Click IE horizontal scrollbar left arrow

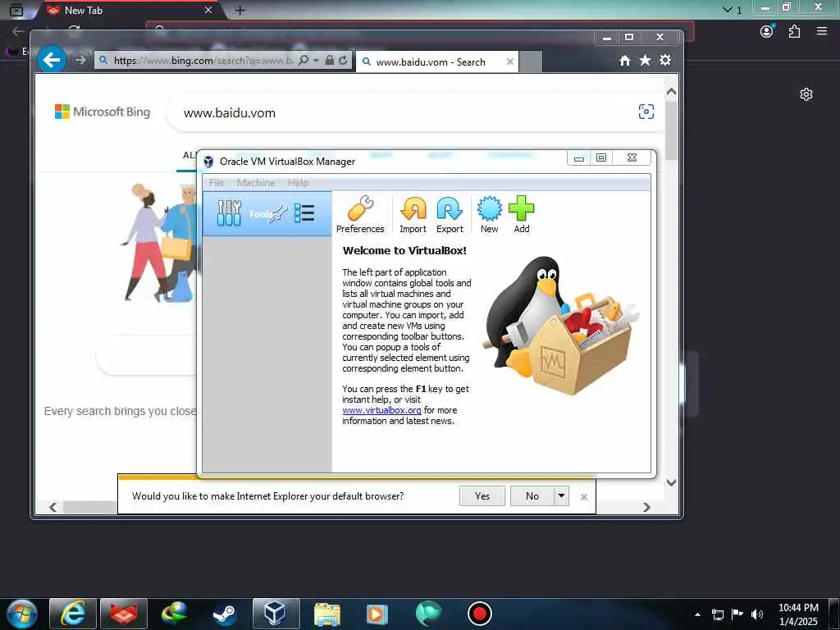pyautogui.click(x=53, y=507)
